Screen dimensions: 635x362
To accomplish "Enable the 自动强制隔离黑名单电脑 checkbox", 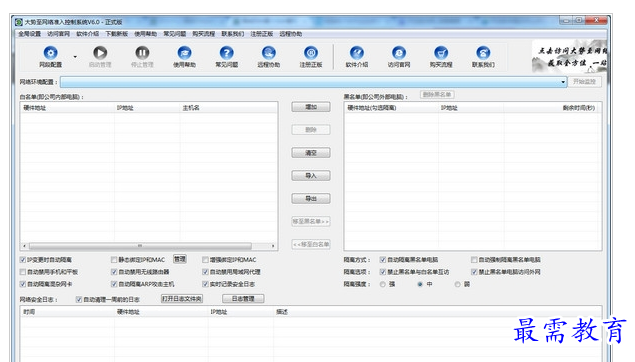I will (474, 260).
